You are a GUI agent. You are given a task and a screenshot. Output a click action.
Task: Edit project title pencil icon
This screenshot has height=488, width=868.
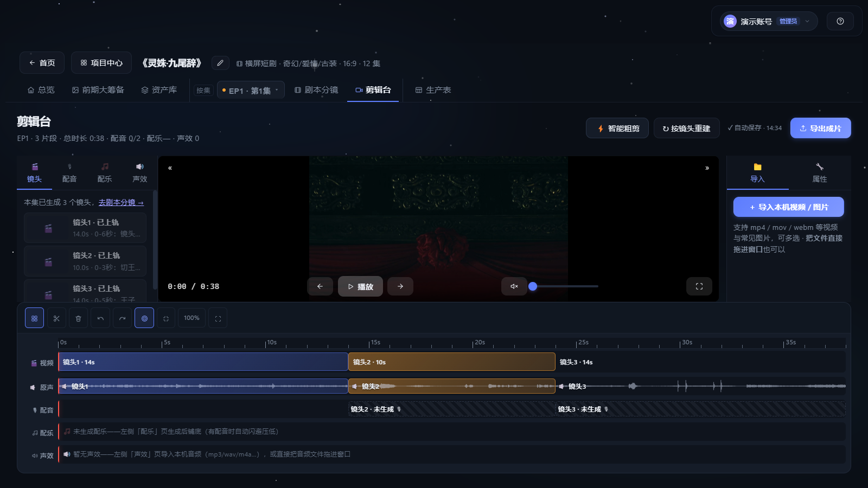pyautogui.click(x=220, y=63)
